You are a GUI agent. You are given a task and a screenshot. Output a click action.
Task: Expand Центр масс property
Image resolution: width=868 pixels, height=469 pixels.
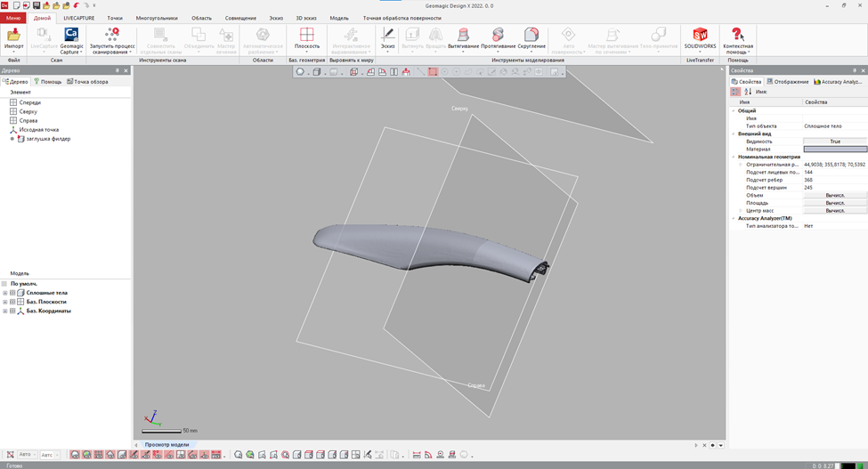pyautogui.click(x=741, y=211)
